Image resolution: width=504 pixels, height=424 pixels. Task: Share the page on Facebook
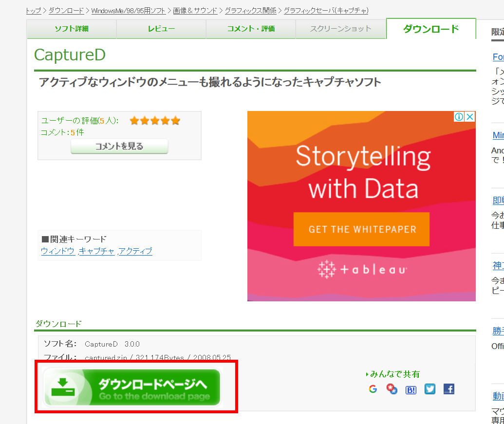click(x=448, y=389)
